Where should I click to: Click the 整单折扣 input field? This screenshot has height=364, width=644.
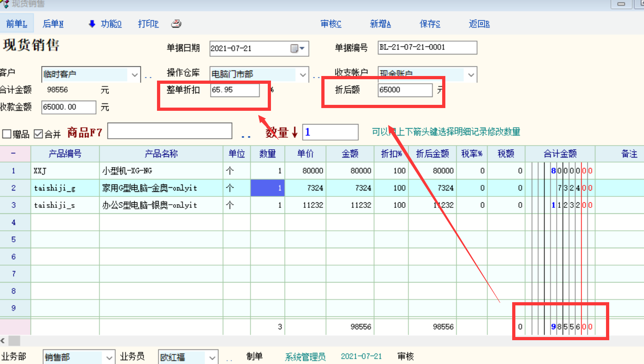(x=235, y=90)
